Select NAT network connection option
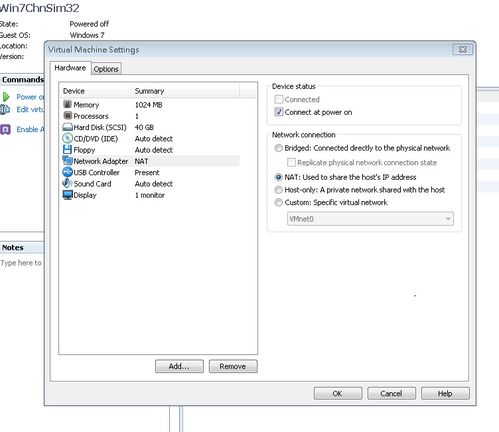 [x=278, y=177]
